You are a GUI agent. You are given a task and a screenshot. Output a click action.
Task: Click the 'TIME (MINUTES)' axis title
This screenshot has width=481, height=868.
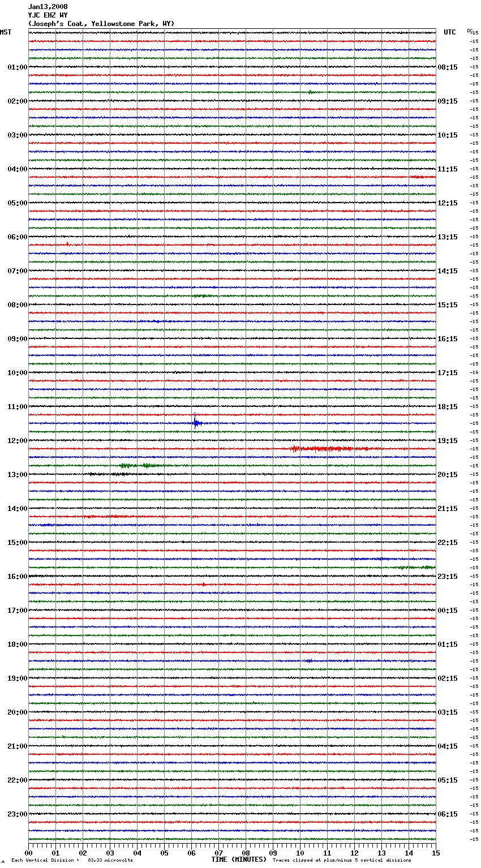(x=239, y=860)
